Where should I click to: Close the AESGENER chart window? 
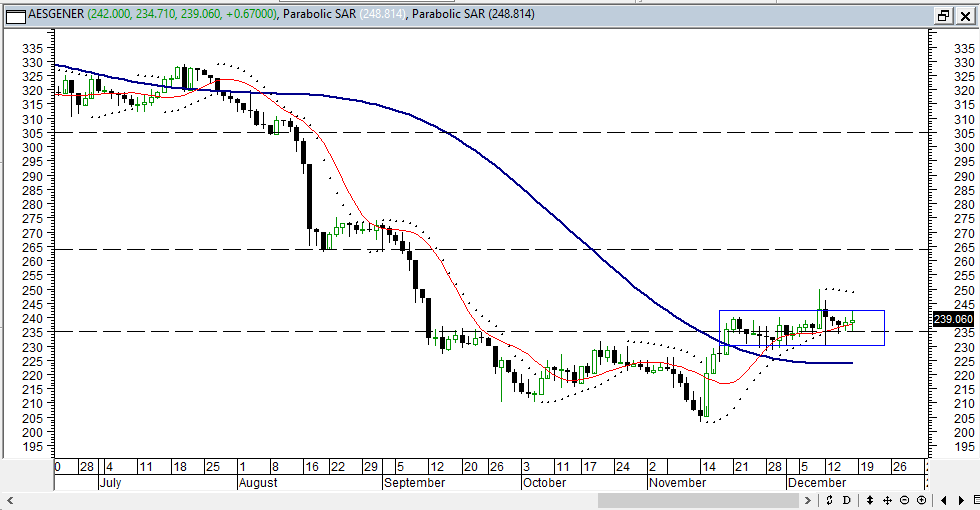click(964, 16)
